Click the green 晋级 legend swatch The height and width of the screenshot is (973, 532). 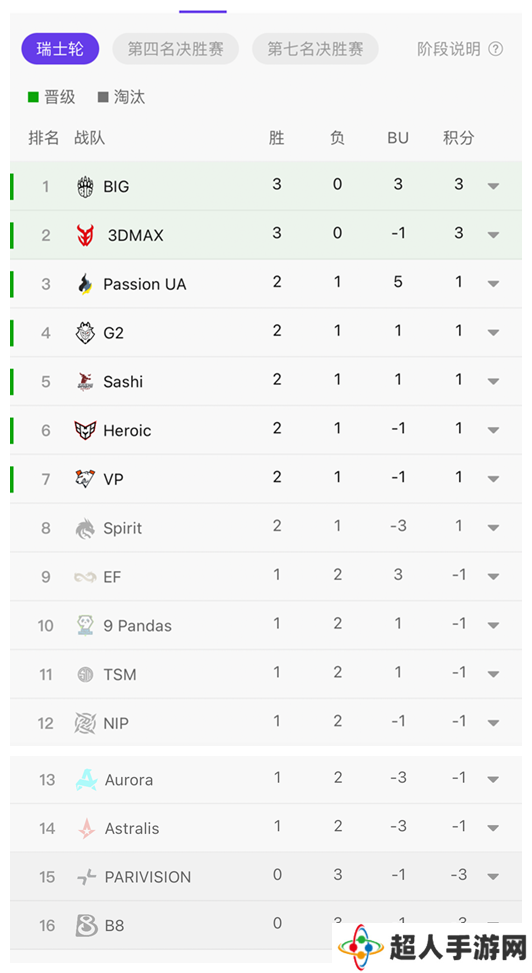[x=34, y=97]
